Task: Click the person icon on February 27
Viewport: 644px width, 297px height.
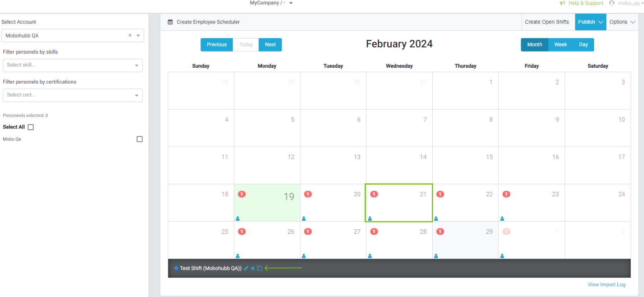Action: pos(304,256)
